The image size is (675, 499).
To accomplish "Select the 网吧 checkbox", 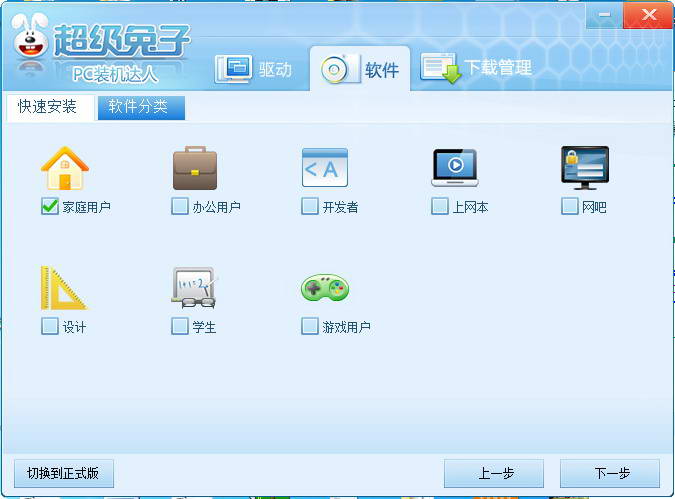I will [570, 206].
